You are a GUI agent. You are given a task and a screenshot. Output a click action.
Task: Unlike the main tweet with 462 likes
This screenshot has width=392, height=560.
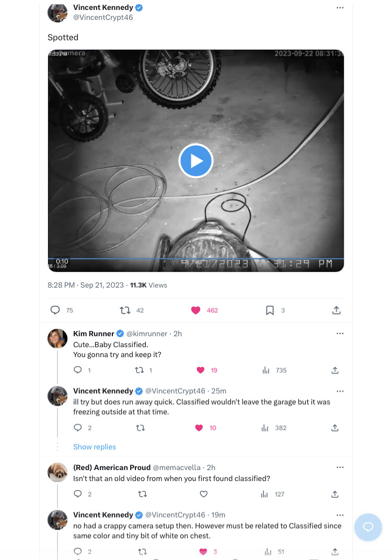196,310
